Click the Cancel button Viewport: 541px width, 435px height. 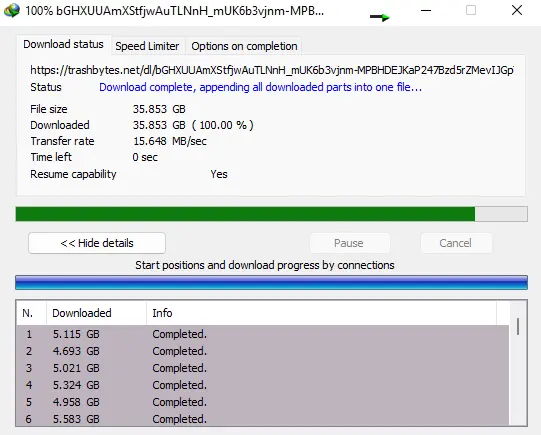[x=455, y=243]
